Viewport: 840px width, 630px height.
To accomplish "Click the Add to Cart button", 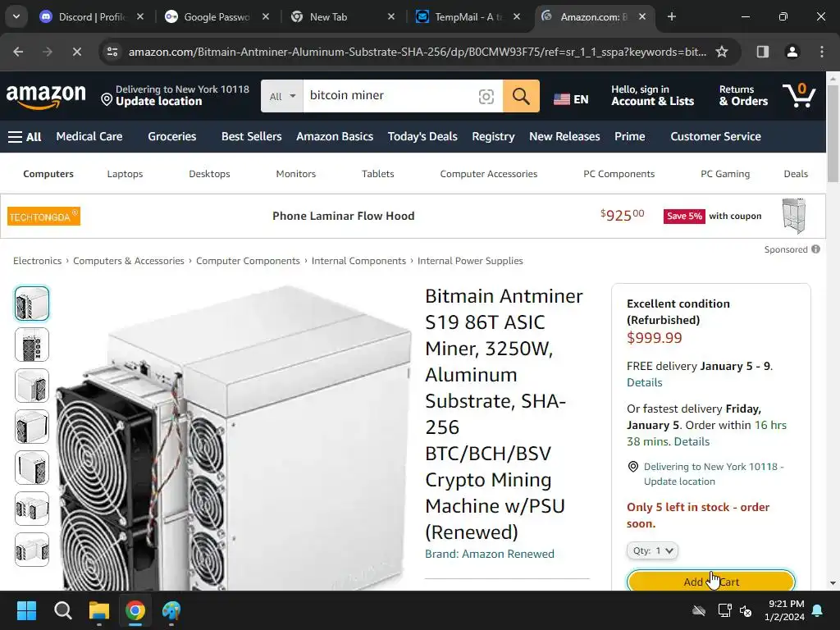I will (711, 582).
